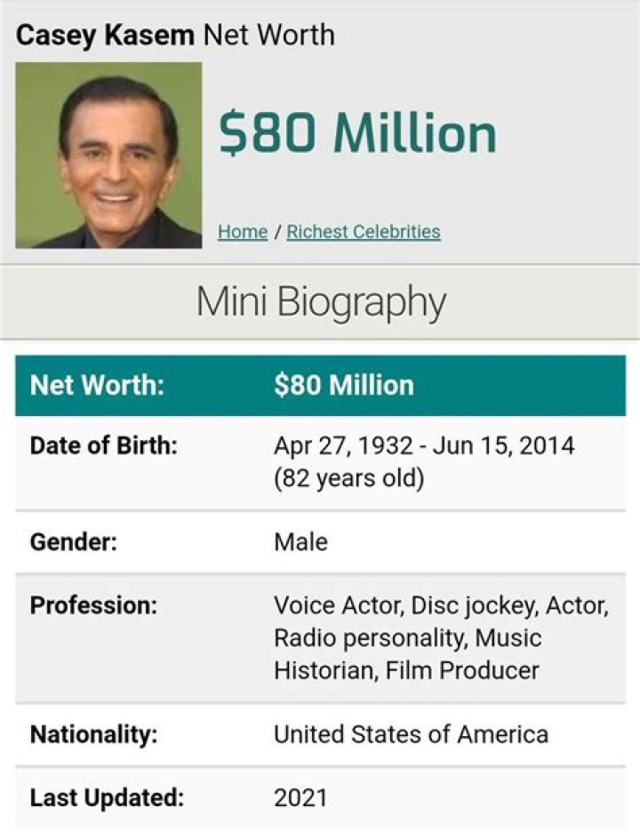Viewport: 640px width, 840px height.
Task: Click the Profession row label
Action: pos(93,606)
